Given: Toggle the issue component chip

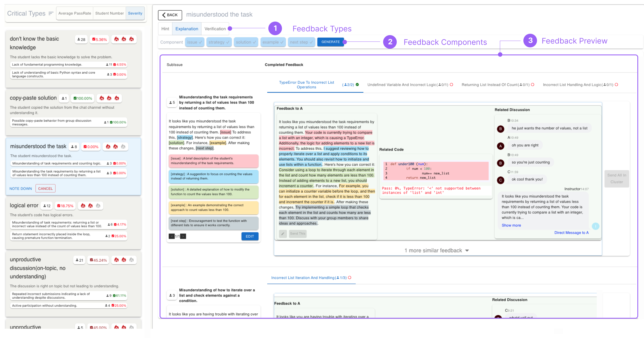Looking at the screenshot, I should pyautogui.click(x=194, y=42).
